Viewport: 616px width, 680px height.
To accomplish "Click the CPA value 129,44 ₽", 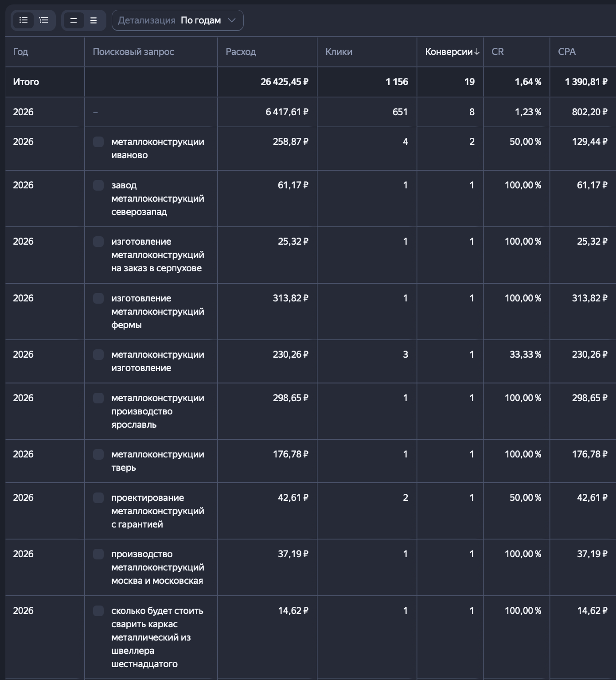I will 590,142.
